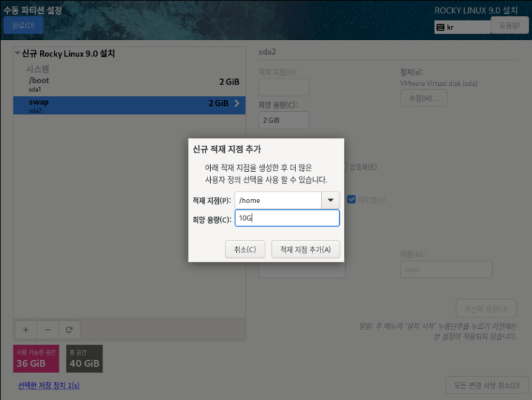Viewport: 532px width, 400px height.
Task: Click the 2 GiB size on /boot row
Action: tap(229, 82)
